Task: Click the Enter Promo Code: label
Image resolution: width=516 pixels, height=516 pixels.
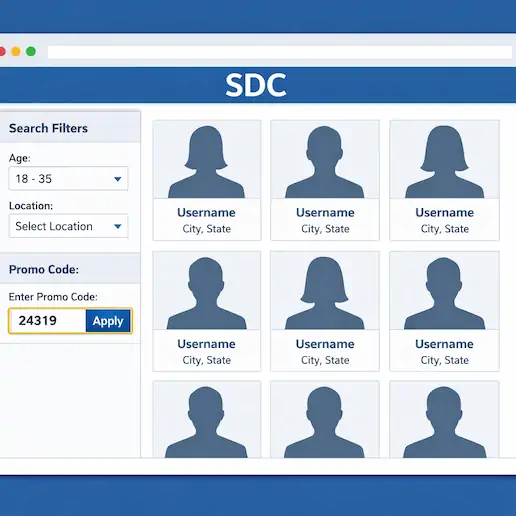Action: coord(53,297)
